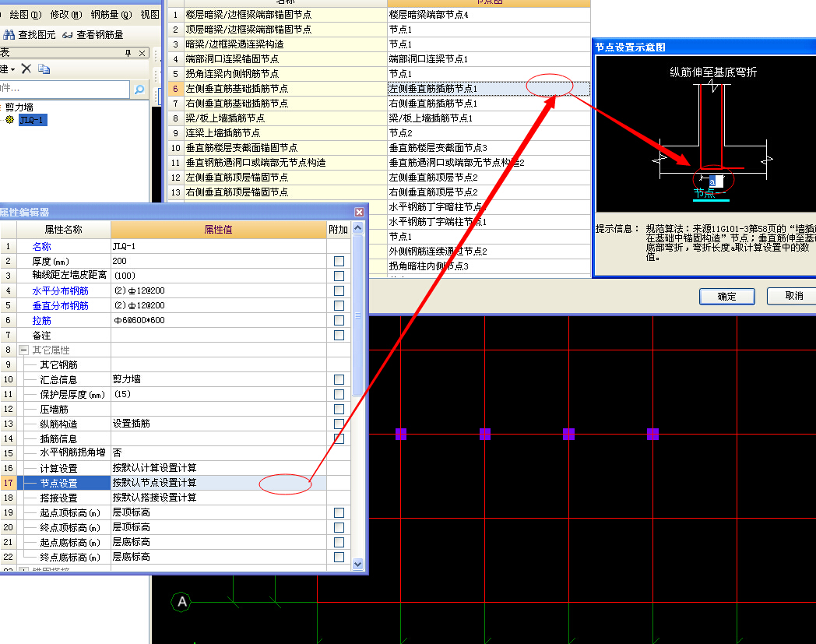Click the property editor scroll up arrow

(x=357, y=227)
